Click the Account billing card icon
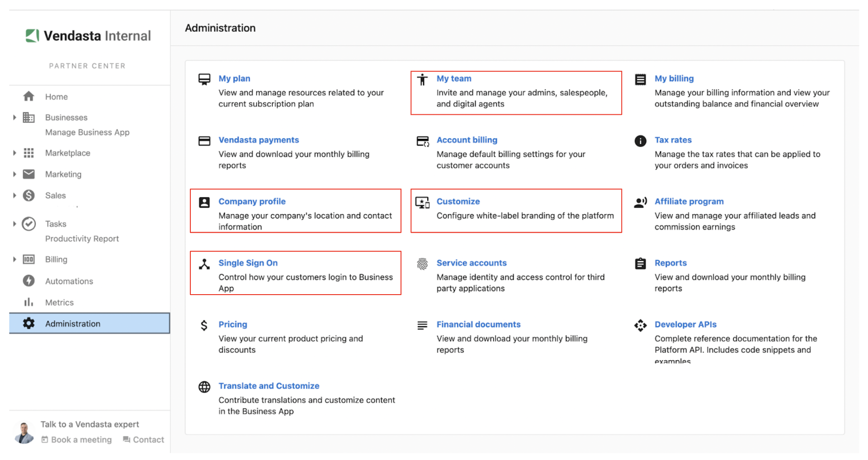868x460 pixels. pos(423,141)
